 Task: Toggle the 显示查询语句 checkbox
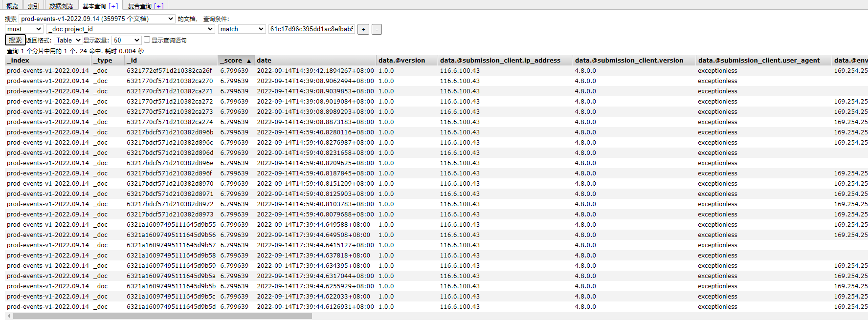pyautogui.click(x=147, y=40)
